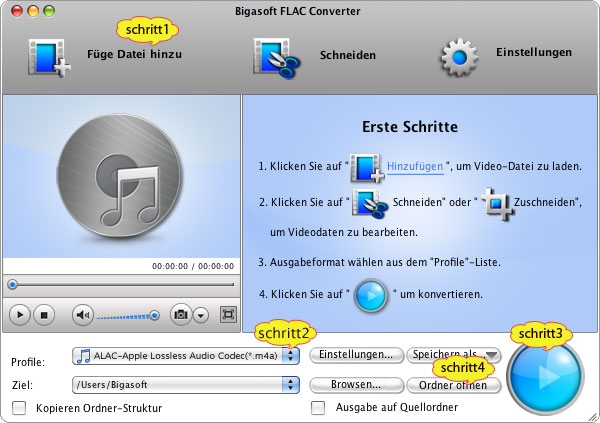The width and height of the screenshot is (600, 423).
Task: Stop playback with the stop button
Action: [44, 315]
